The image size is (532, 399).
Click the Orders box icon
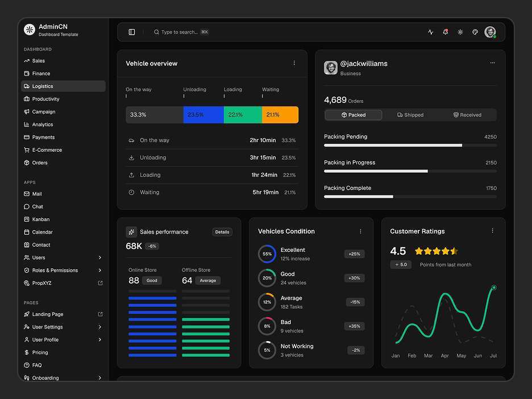[x=27, y=163]
